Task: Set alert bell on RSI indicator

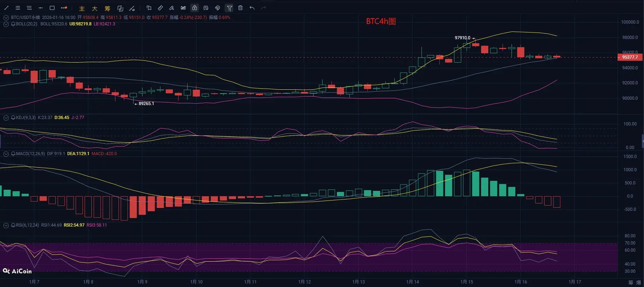Action: click(13, 225)
